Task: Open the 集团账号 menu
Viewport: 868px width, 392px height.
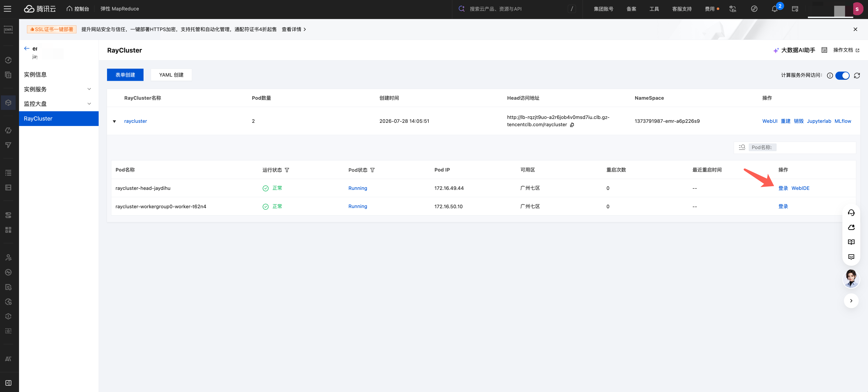Action: pyautogui.click(x=603, y=9)
